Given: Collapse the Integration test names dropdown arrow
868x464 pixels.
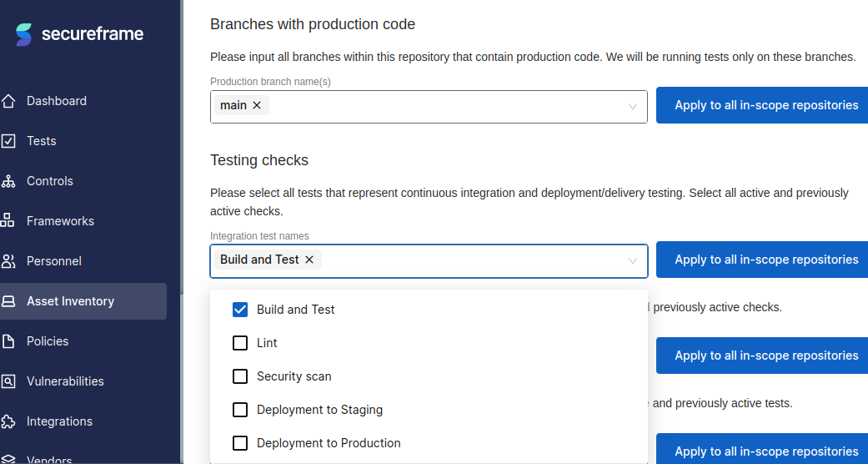Looking at the screenshot, I should (x=632, y=260).
